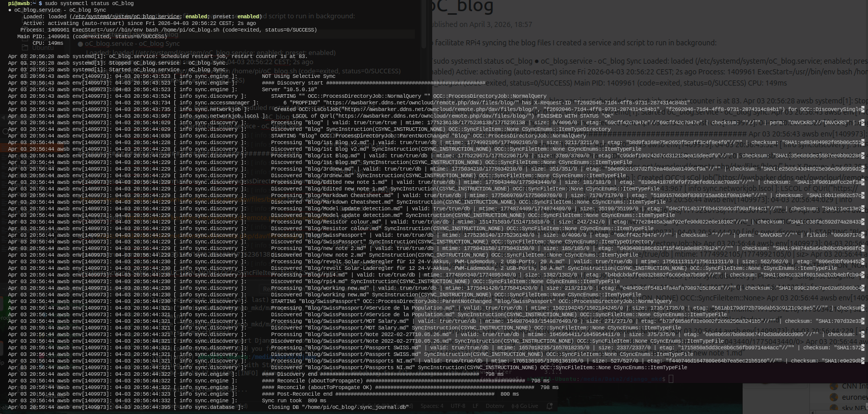868x414 pixels.
Task: Click the 'CPU: 149ms' value
Action: tap(48, 43)
